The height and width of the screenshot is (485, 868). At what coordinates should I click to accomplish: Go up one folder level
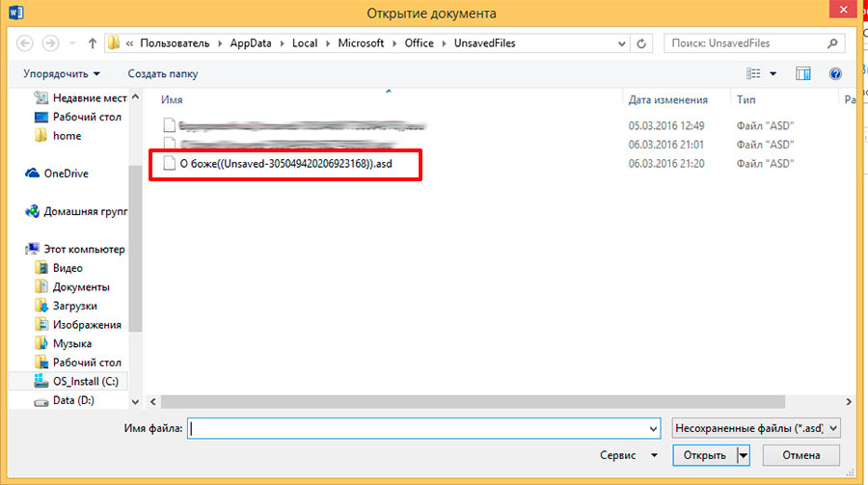click(93, 43)
